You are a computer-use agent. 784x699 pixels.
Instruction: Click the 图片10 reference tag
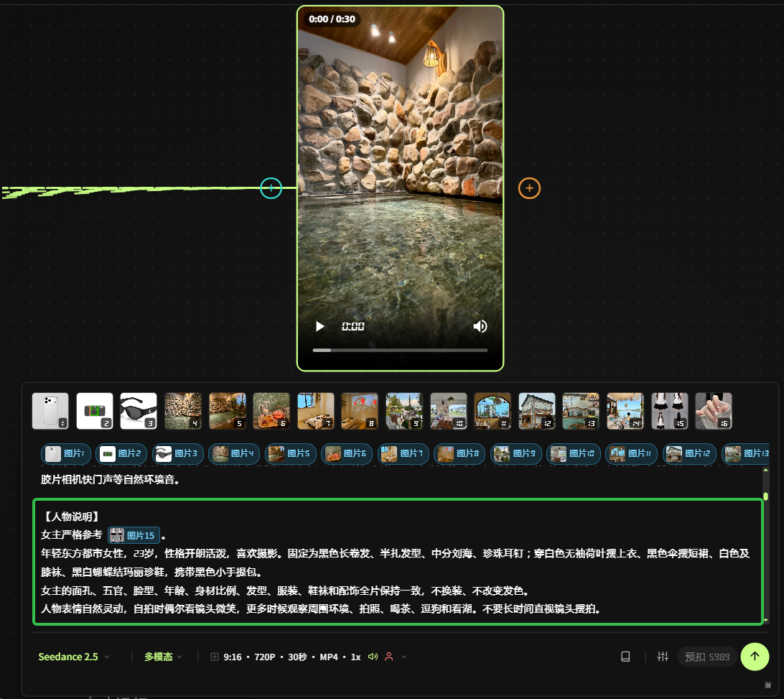click(574, 454)
